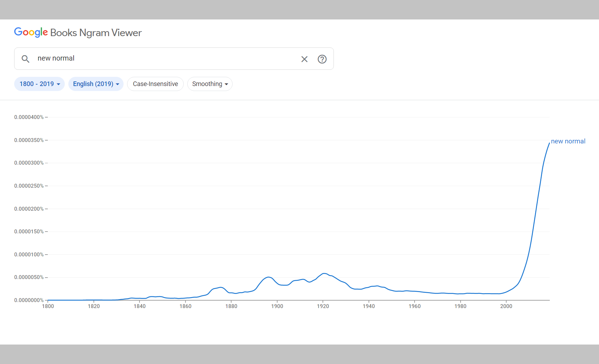Viewport: 599px width, 364px height.
Task: Click the Google logo
Action: pyautogui.click(x=31, y=32)
